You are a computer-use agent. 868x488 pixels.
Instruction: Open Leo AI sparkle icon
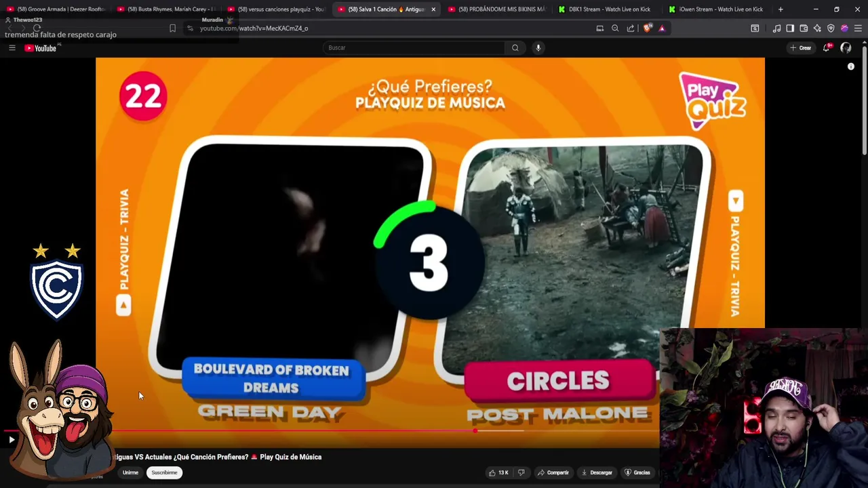point(817,28)
